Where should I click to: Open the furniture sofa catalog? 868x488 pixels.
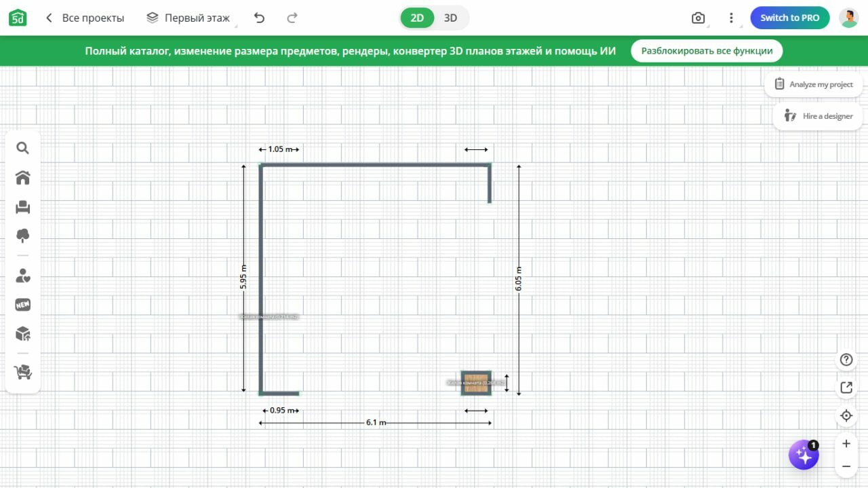coord(22,207)
